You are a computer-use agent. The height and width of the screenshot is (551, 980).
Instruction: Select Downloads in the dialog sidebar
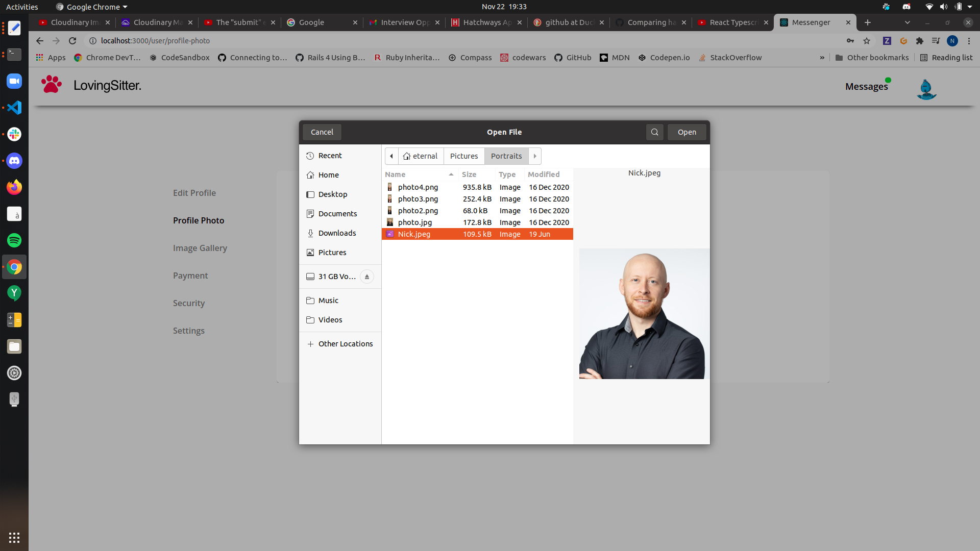tap(337, 233)
